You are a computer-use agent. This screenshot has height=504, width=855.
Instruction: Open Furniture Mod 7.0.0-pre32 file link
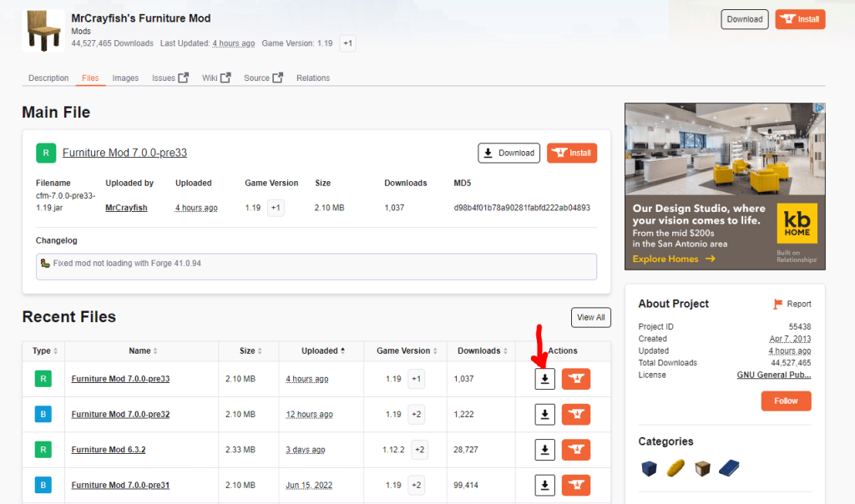coord(120,414)
